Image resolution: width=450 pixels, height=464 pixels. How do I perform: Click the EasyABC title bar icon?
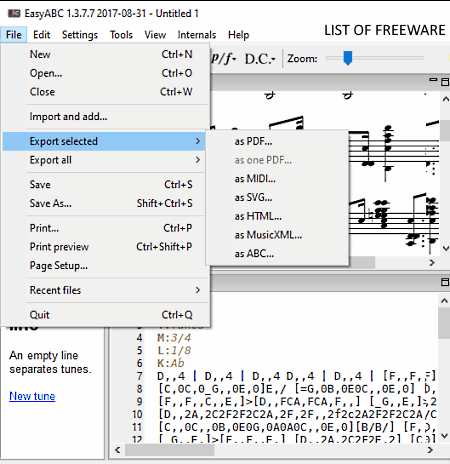pos(14,13)
